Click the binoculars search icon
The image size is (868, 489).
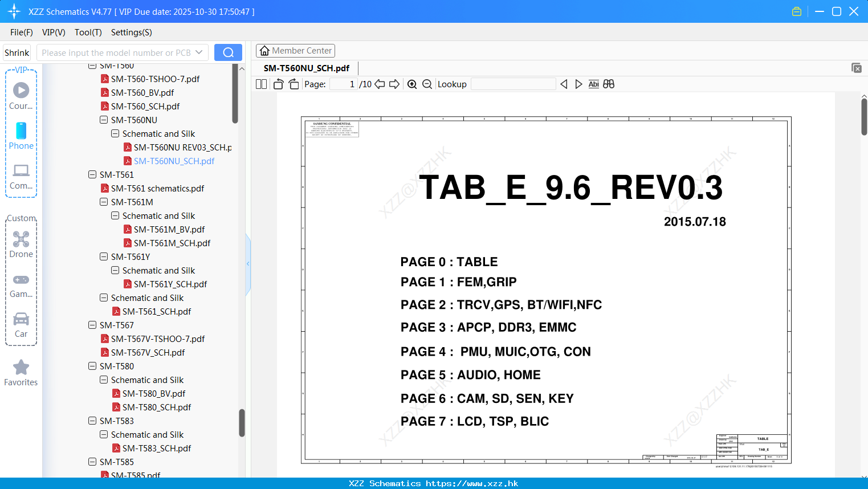[x=609, y=84]
